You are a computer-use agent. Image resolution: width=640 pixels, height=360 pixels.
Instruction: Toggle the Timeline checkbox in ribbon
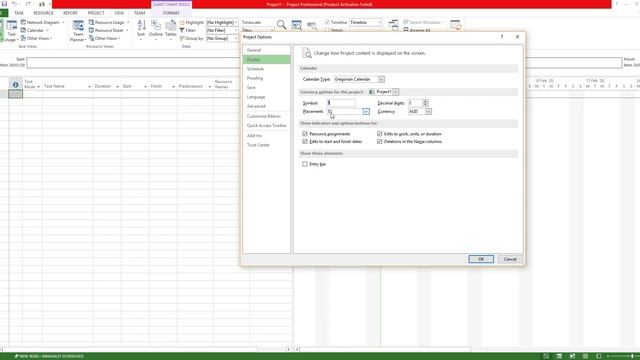tap(327, 22)
